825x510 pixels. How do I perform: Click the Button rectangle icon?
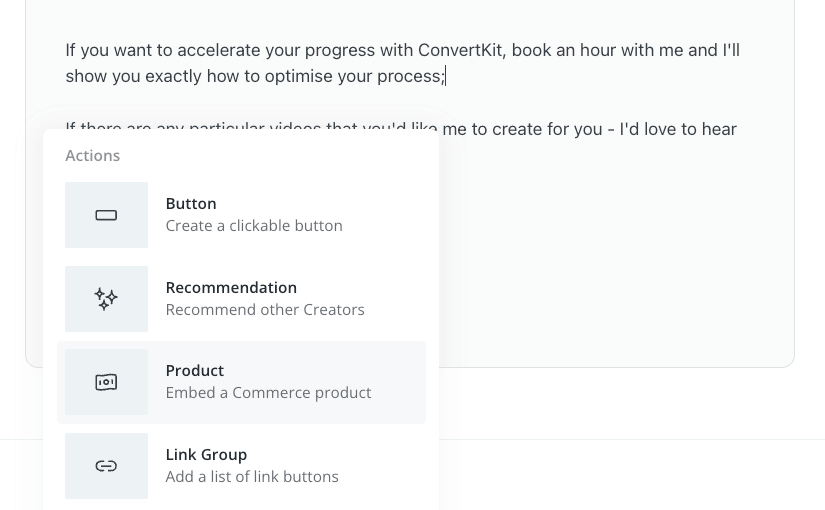click(x=106, y=215)
